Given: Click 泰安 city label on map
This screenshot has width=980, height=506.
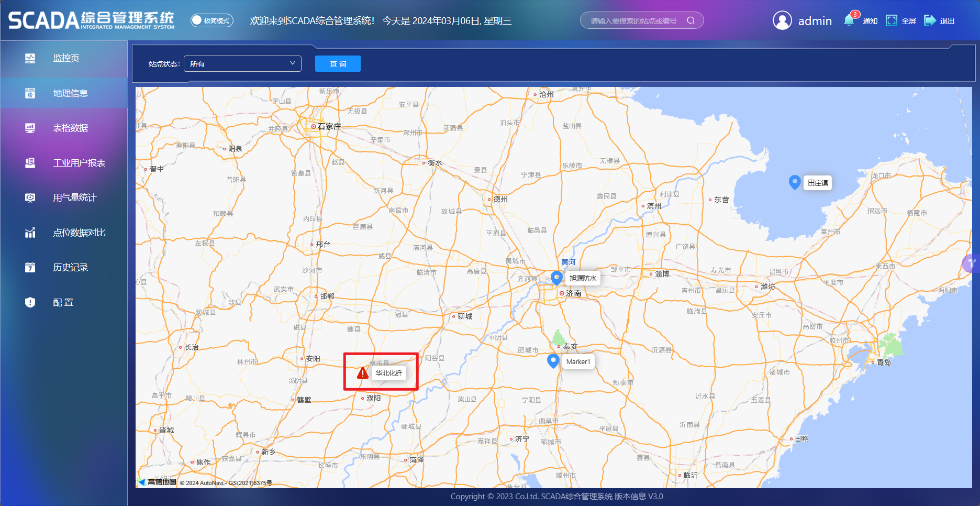Looking at the screenshot, I should (x=570, y=346).
